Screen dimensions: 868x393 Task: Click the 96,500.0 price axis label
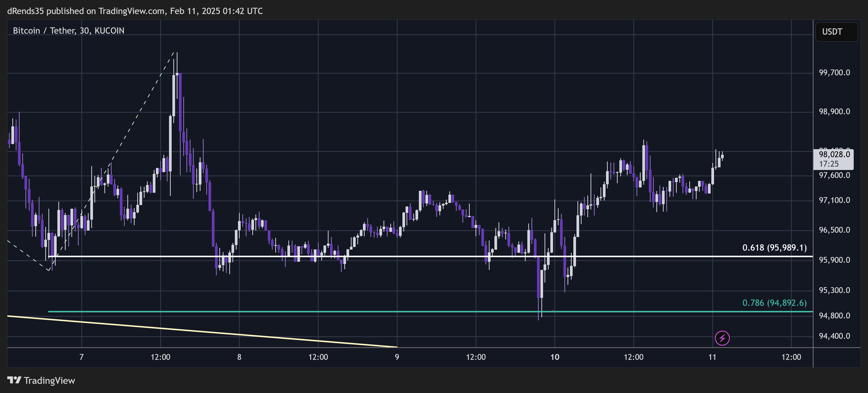tap(834, 230)
